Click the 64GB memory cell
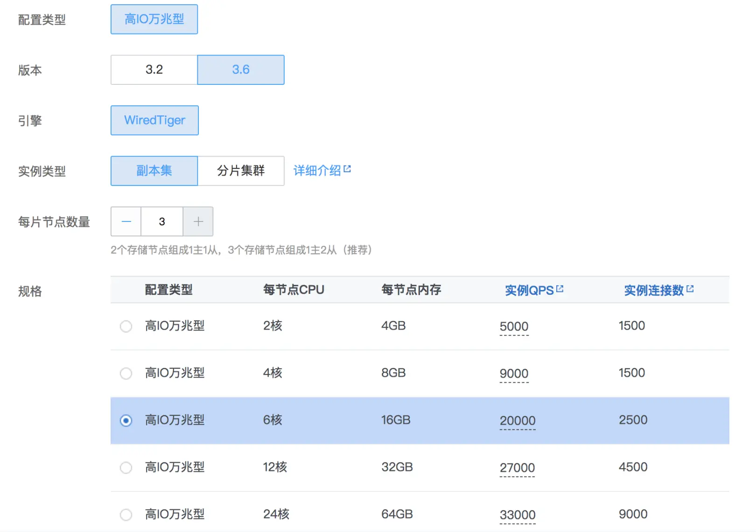Viewport: 756px width, 532px height. [397, 514]
